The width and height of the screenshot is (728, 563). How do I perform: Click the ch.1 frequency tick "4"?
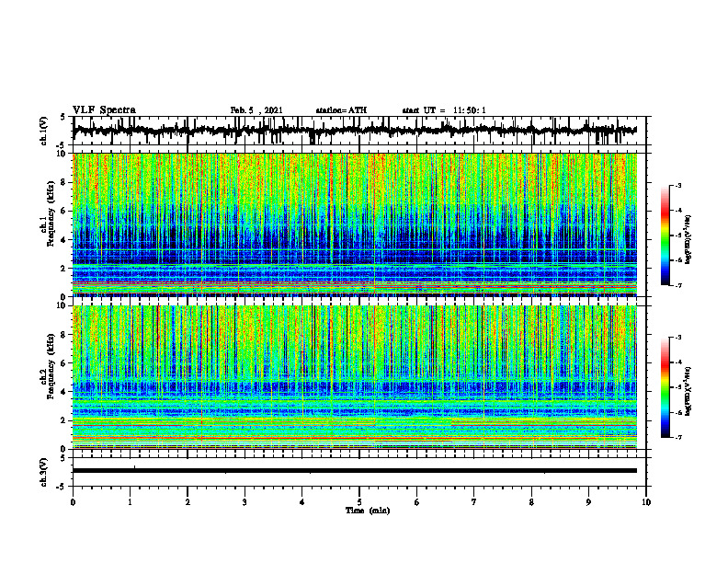64,240
